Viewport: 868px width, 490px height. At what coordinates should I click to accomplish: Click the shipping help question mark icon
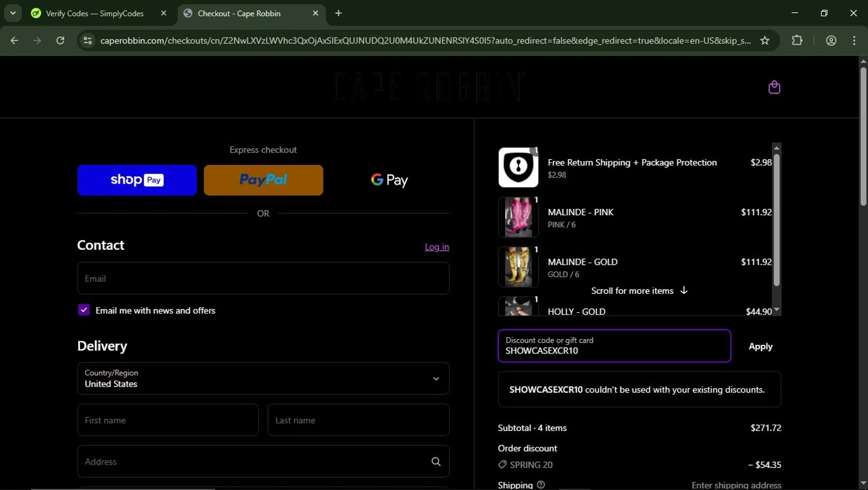(x=541, y=485)
